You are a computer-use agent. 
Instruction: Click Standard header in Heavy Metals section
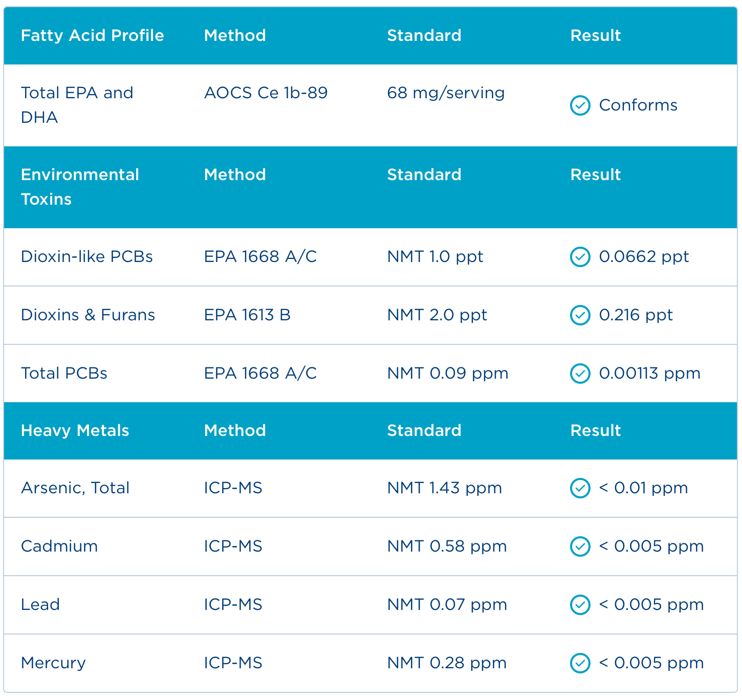coord(424,430)
